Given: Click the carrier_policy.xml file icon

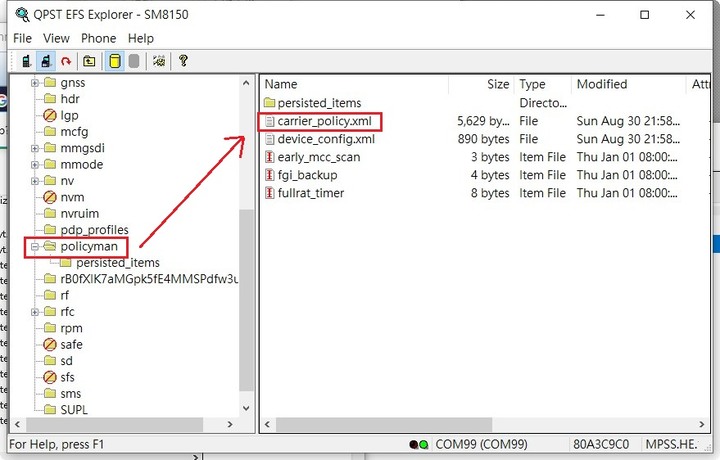Looking at the screenshot, I should [x=270, y=121].
